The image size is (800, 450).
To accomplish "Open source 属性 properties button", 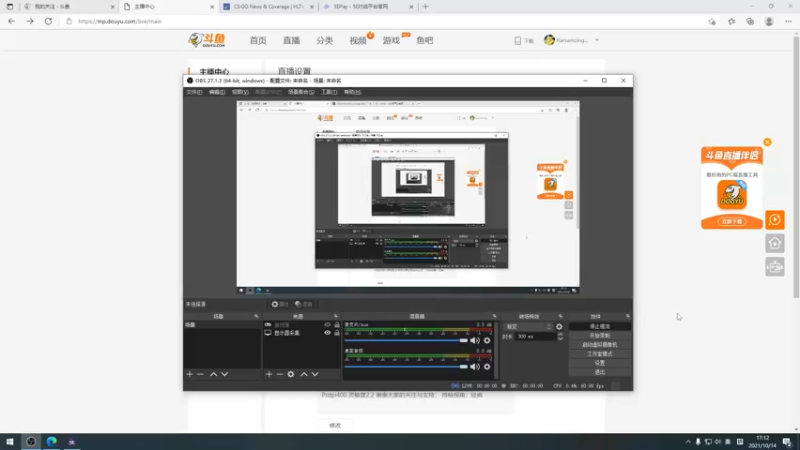I will 280,304.
